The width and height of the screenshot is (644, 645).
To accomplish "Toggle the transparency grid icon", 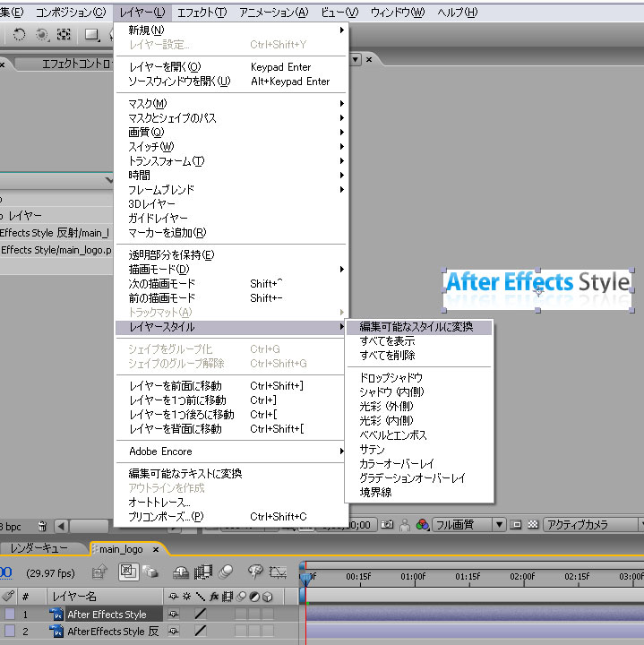I will click(x=533, y=524).
